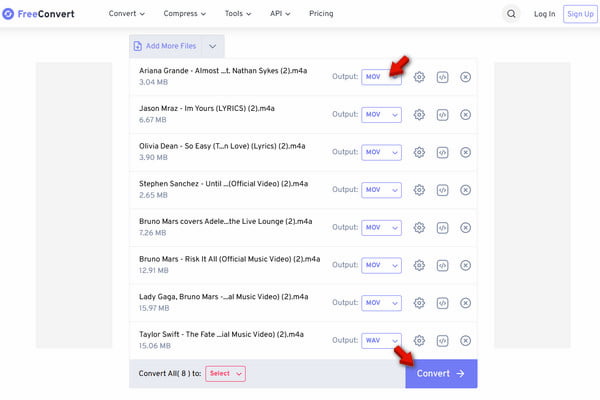600x400 pixels.
Task: Remove the Ariana Grande file
Action: click(x=465, y=77)
